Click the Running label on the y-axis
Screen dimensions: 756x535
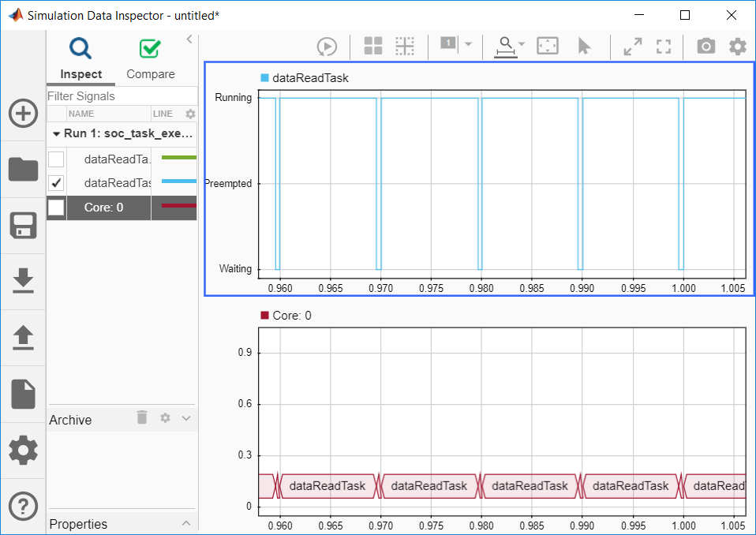click(x=234, y=98)
